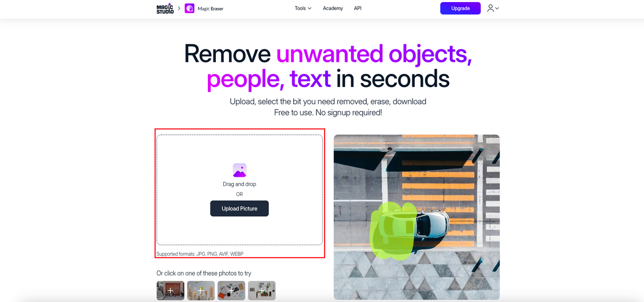Click the Magic Studio logo

[165, 9]
